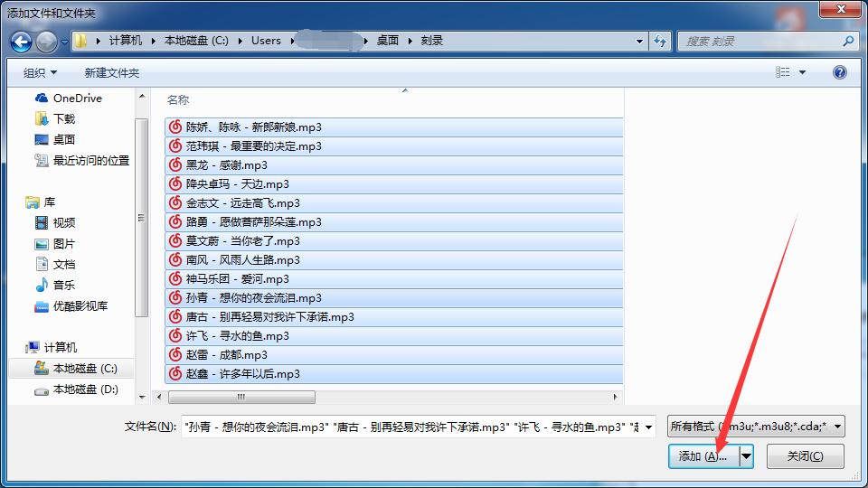Select file 黑龙 - 感谢.mp3
868x488 pixels.
click(393, 164)
